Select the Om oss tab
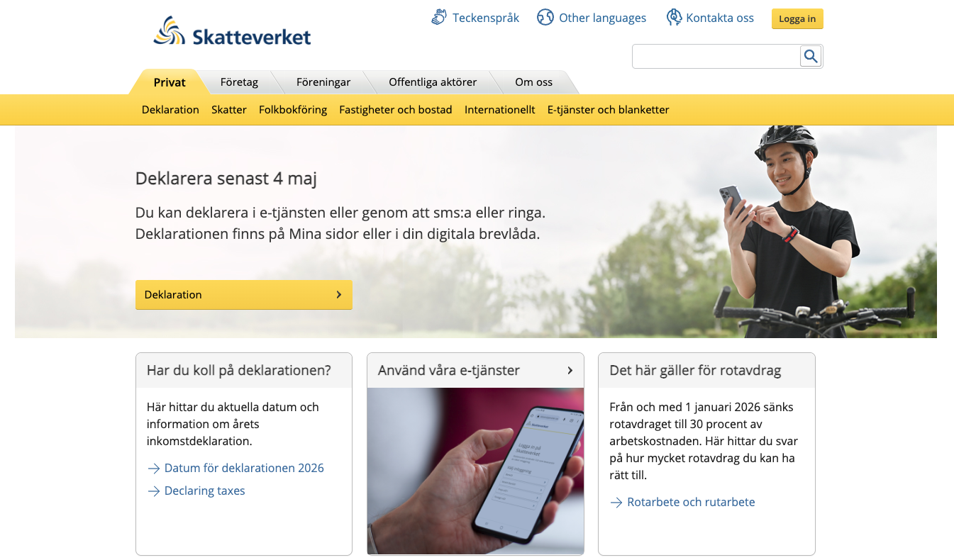This screenshot has height=560, width=954. click(x=533, y=82)
